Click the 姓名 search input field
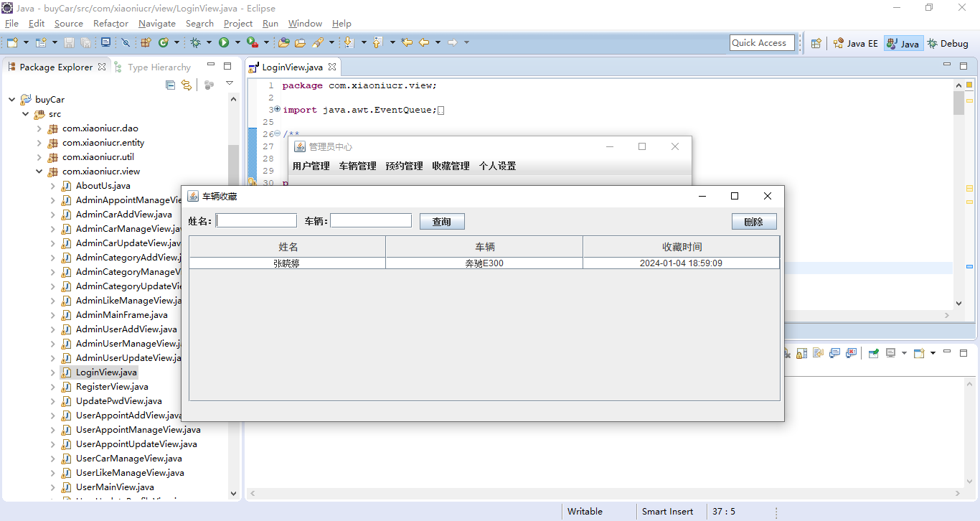Image resolution: width=980 pixels, height=521 pixels. tap(256, 220)
